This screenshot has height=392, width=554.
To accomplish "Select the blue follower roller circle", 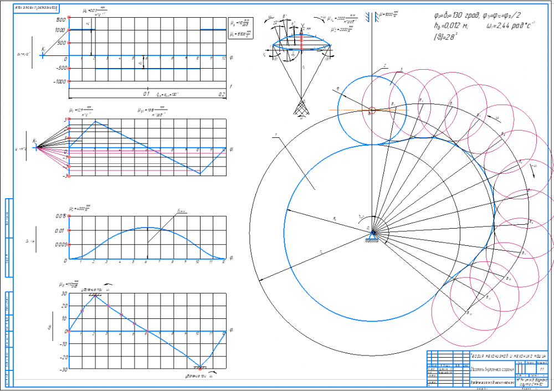I will tap(372, 110).
